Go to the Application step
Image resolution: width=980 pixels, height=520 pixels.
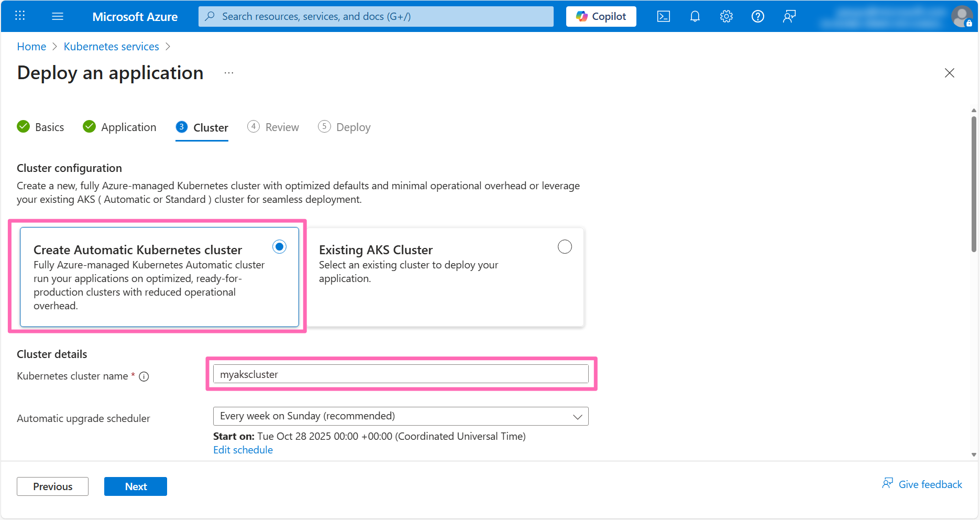128,127
